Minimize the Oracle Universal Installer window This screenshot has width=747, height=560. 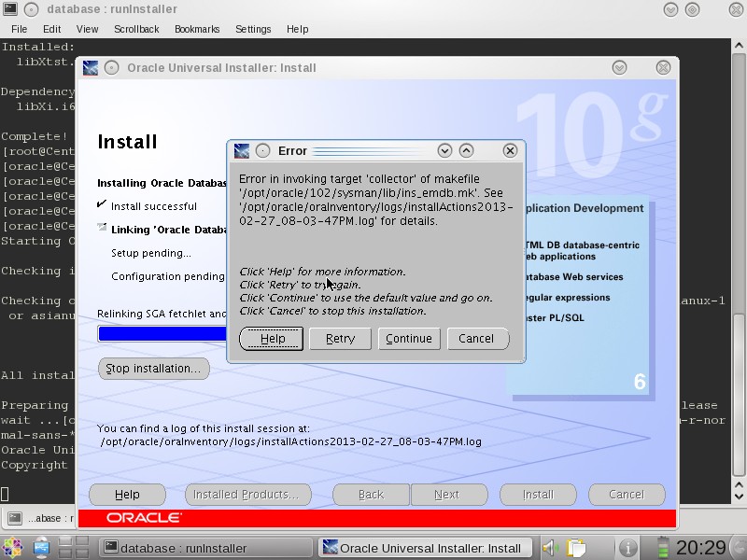[x=619, y=68]
